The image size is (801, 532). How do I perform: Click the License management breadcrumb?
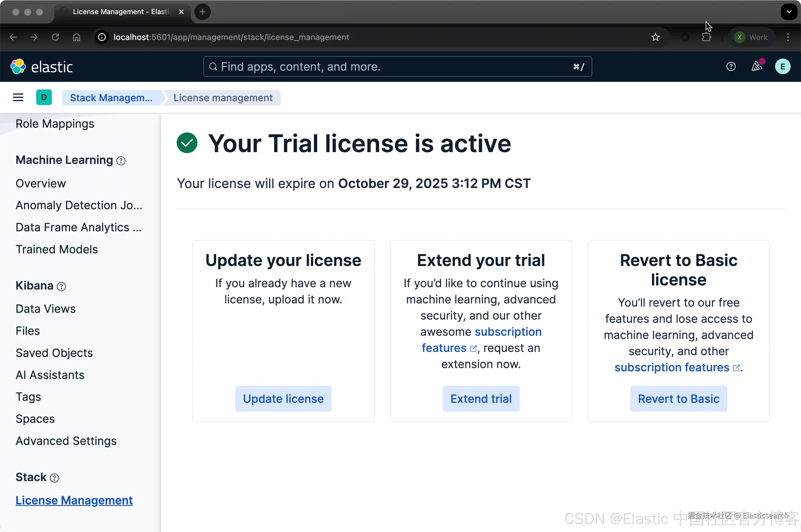[223, 98]
